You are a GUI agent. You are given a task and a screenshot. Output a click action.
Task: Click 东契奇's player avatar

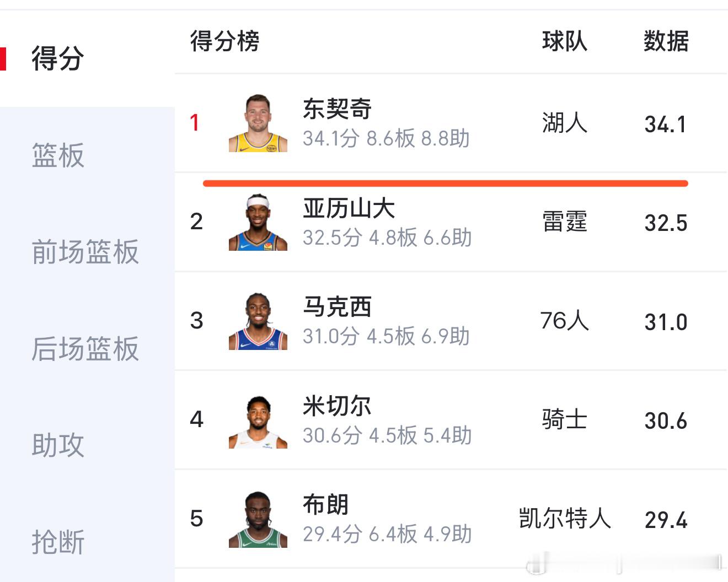258,123
